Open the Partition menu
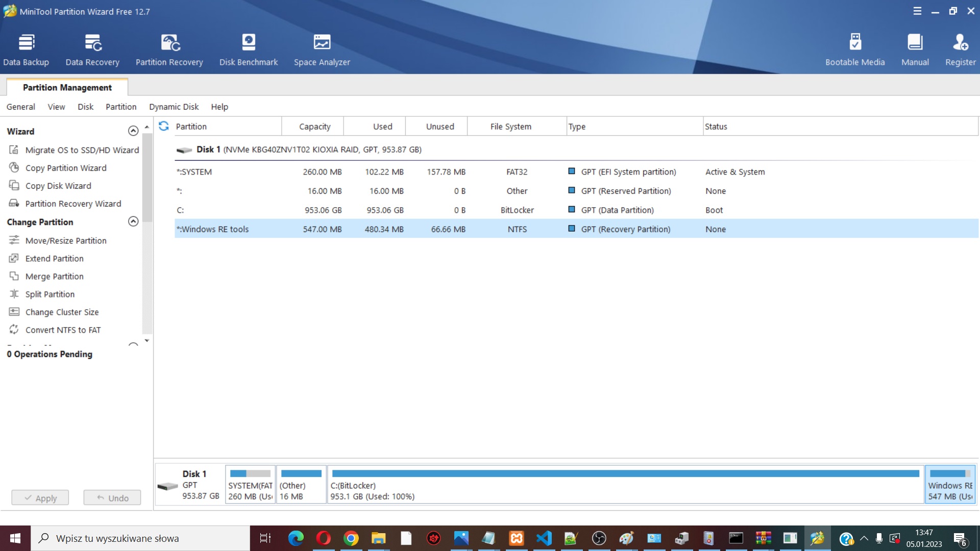The image size is (980, 551). (121, 107)
